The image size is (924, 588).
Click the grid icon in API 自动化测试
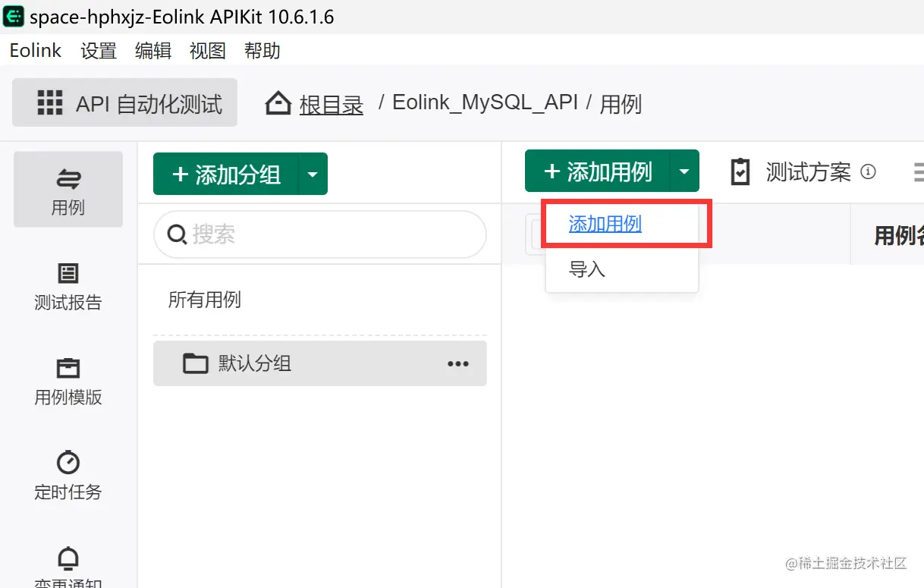point(50,102)
